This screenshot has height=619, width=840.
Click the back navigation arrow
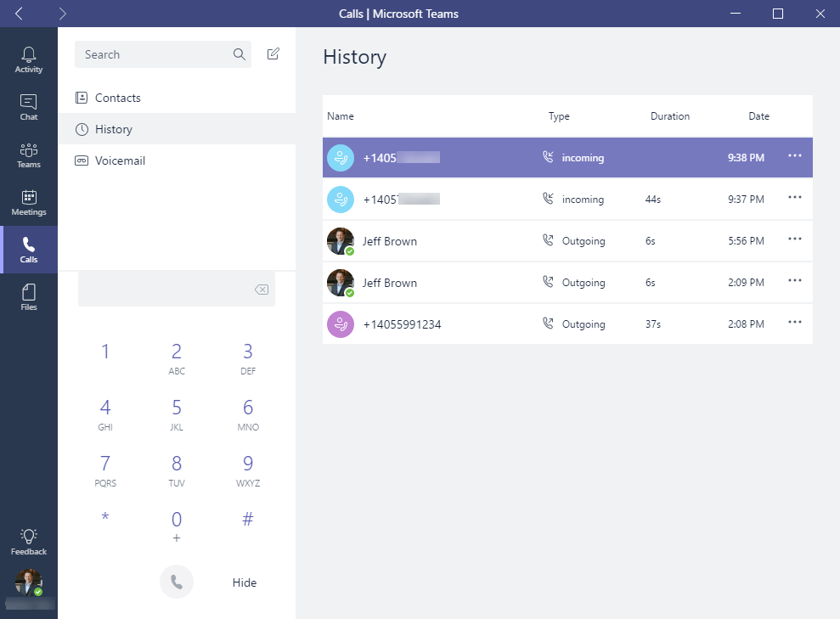tap(19, 14)
